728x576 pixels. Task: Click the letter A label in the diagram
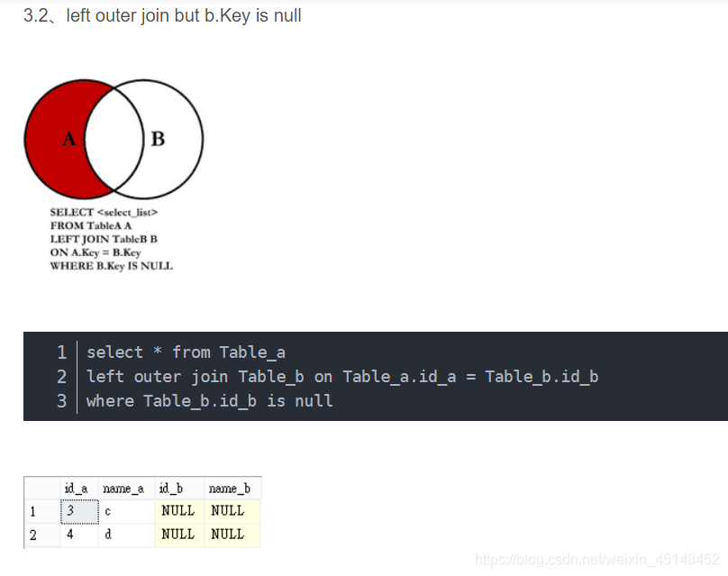[x=69, y=139]
